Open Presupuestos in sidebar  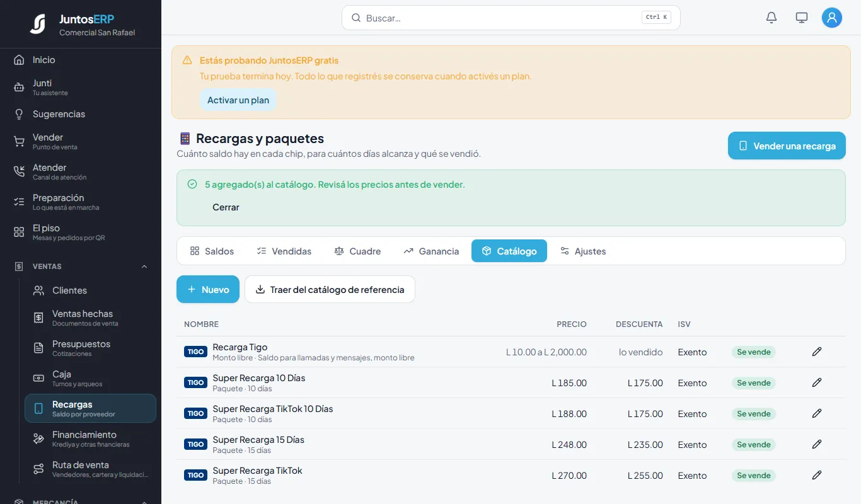point(90,348)
